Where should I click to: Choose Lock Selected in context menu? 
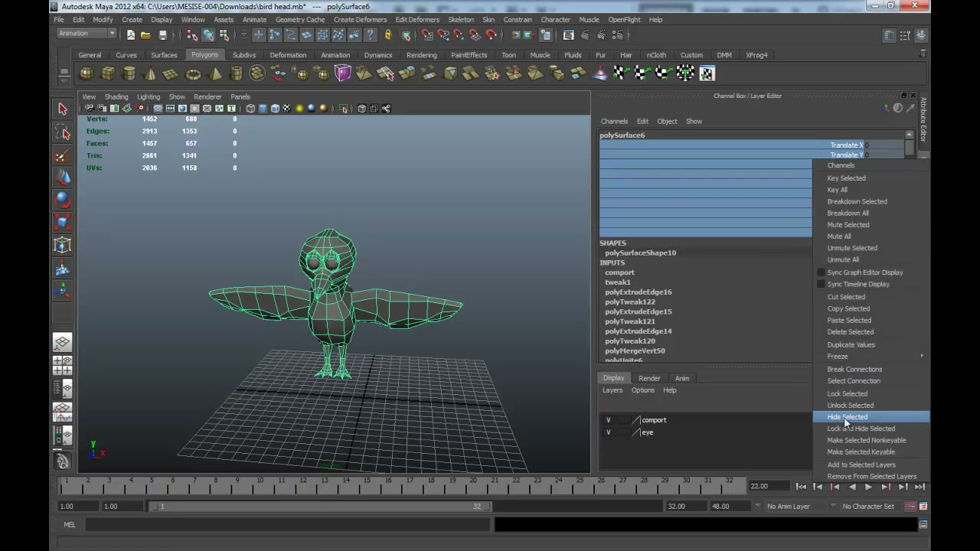coord(847,393)
